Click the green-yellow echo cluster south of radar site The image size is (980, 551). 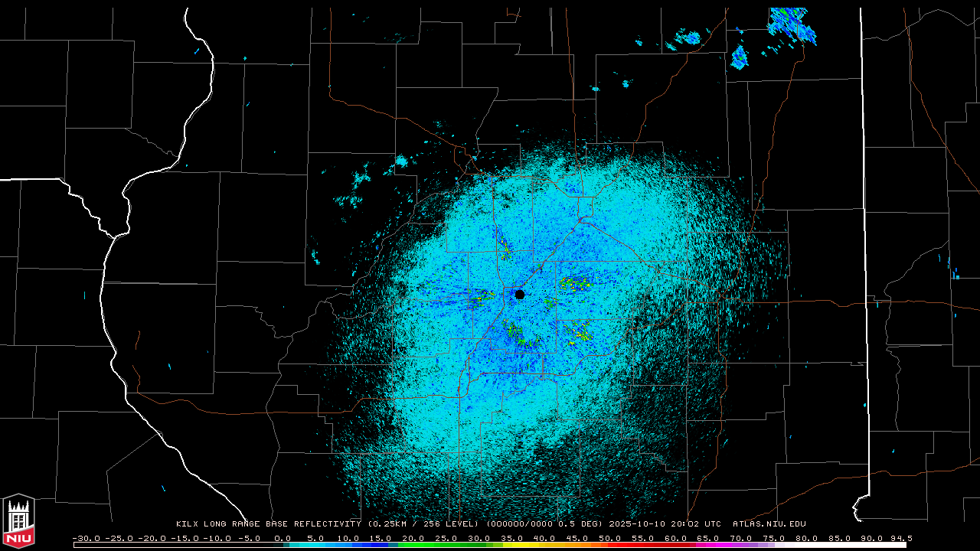515,332
